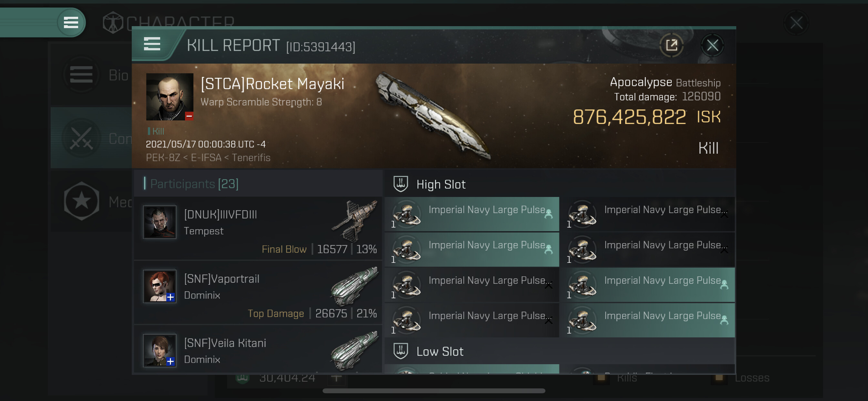Click Veila Kitani's portrait
This screenshot has height=401, width=868.
160,350
